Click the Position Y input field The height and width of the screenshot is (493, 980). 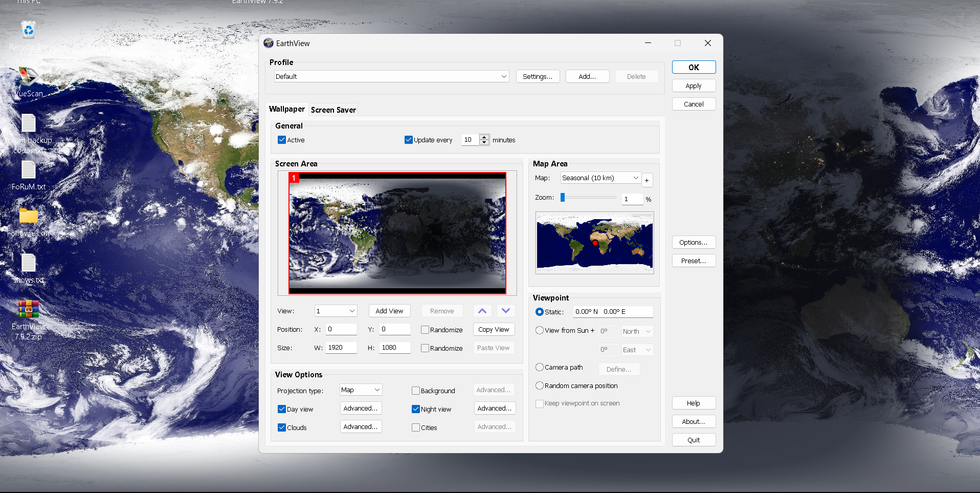coord(395,329)
